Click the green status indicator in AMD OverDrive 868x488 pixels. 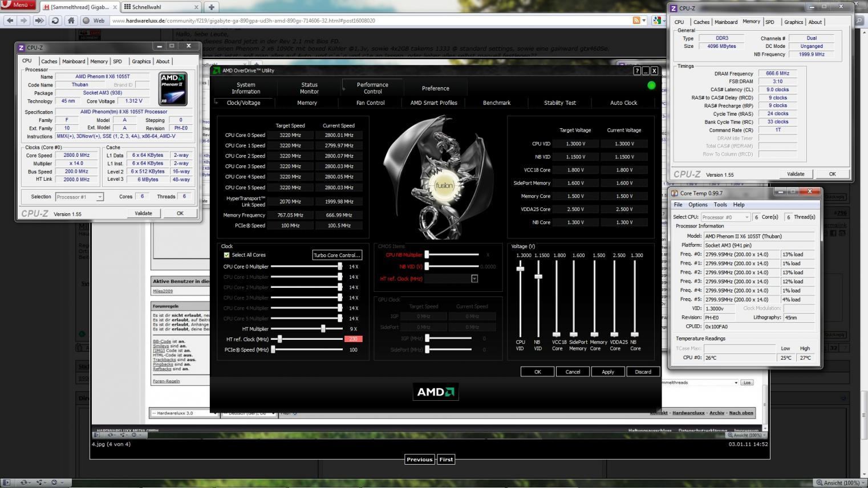click(651, 86)
